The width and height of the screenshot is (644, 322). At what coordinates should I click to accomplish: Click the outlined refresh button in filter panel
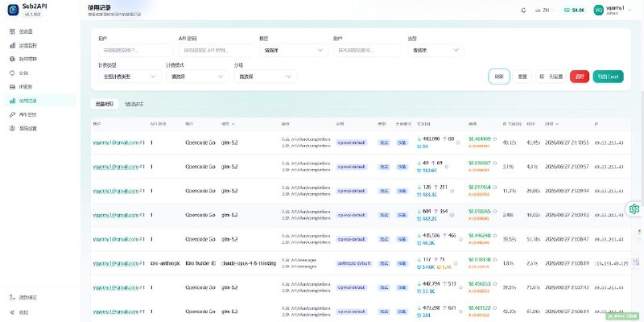499,76
